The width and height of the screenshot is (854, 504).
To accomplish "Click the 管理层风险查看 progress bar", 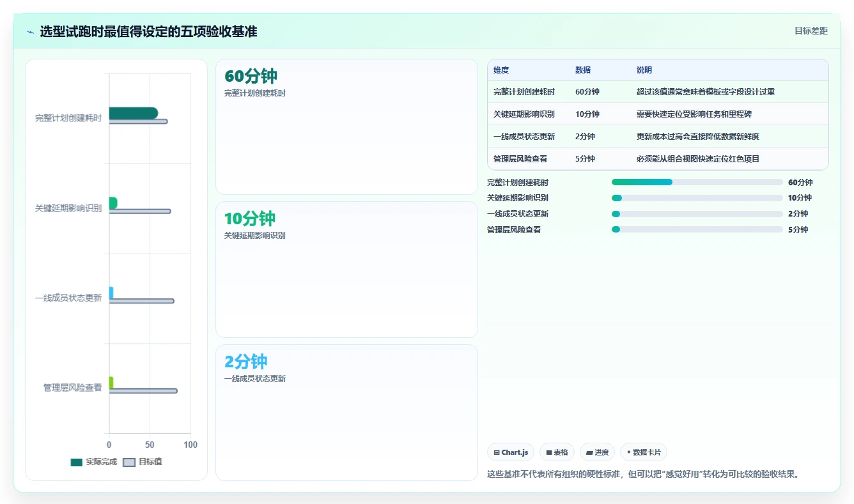I will tap(697, 229).
